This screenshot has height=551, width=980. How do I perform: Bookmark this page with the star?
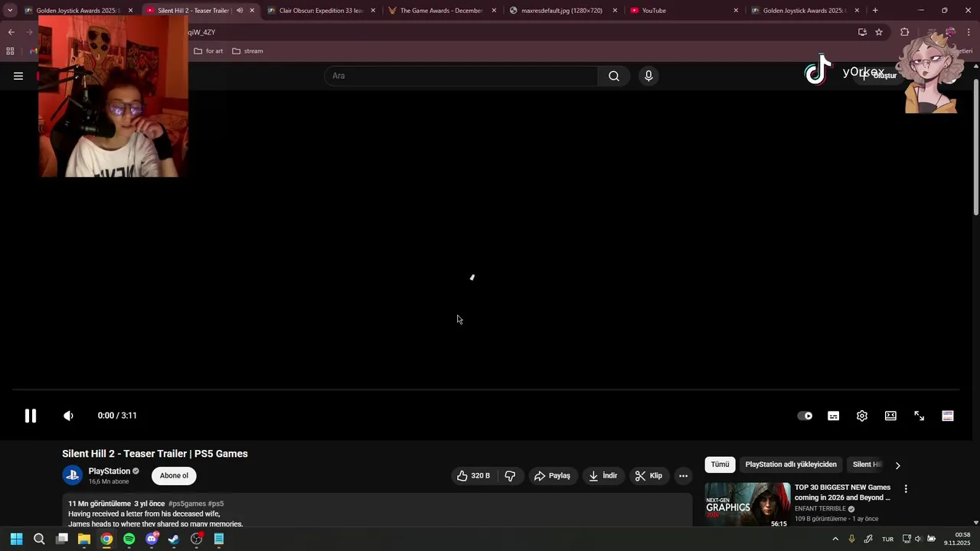[879, 32]
